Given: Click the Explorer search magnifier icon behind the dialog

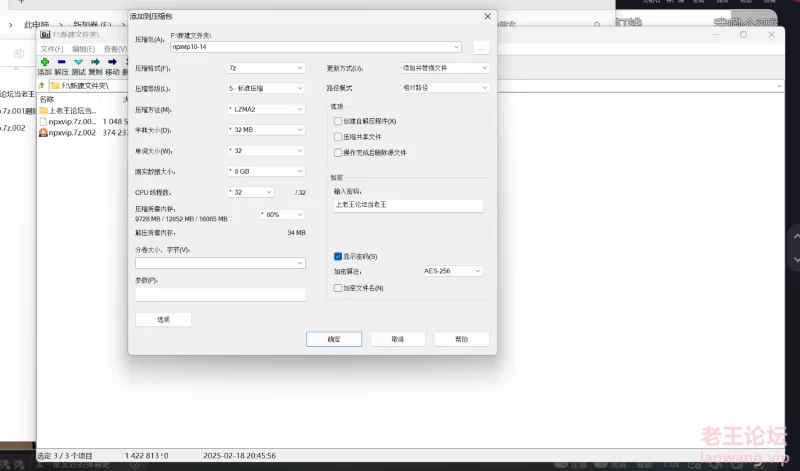Looking at the screenshot, I should (x=597, y=24).
